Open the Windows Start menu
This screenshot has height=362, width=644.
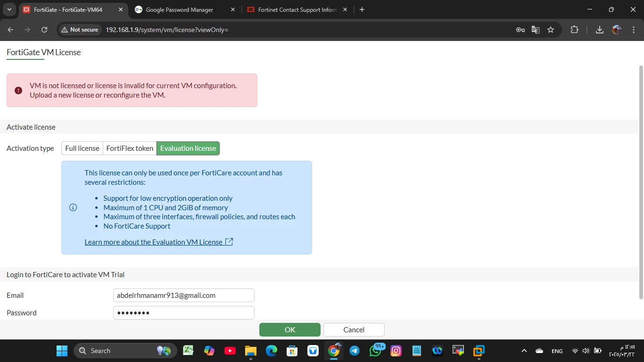point(62,351)
